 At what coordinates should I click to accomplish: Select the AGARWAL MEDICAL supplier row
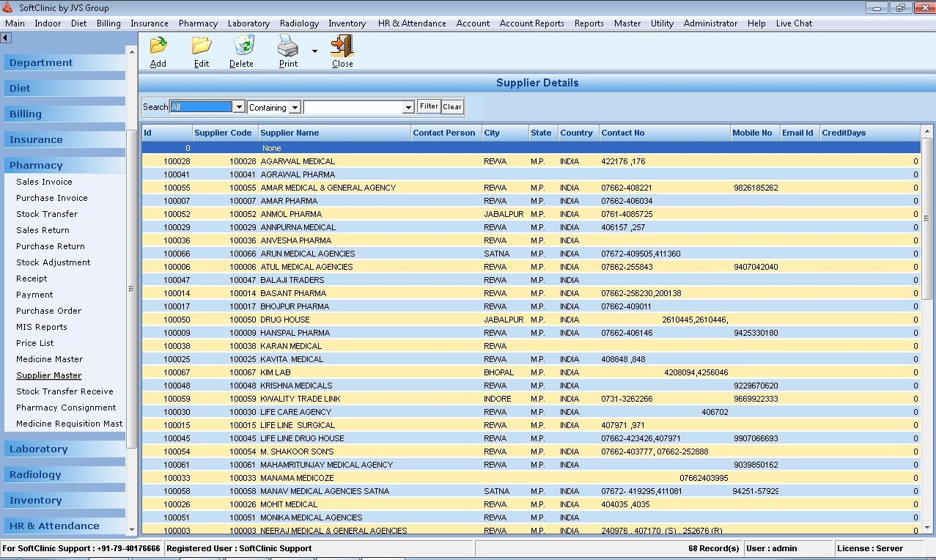click(366, 161)
